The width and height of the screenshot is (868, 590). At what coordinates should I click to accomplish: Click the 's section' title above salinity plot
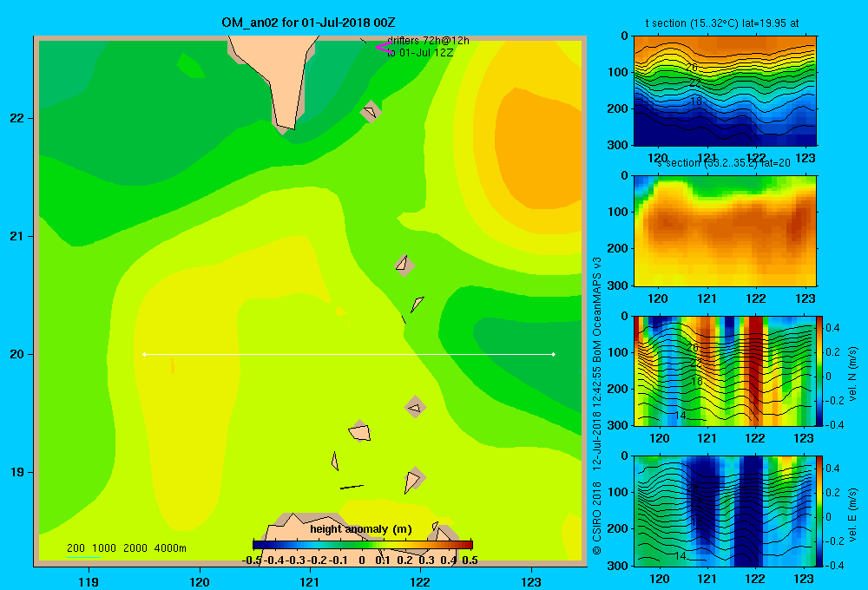pyautogui.click(x=724, y=163)
